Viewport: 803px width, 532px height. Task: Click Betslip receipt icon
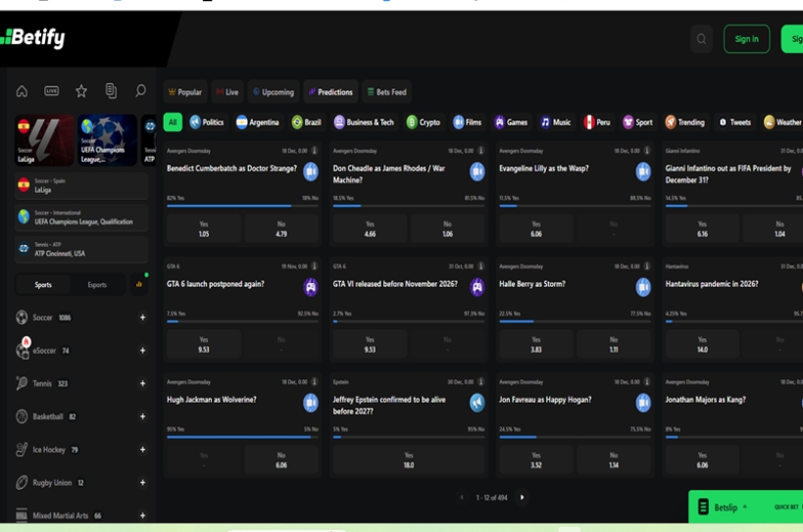click(x=704, y=507)
